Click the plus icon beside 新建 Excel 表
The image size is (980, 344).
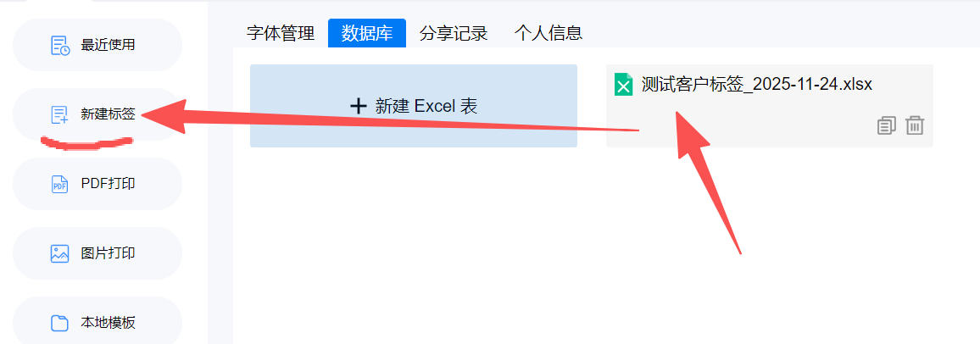[358, 106]
